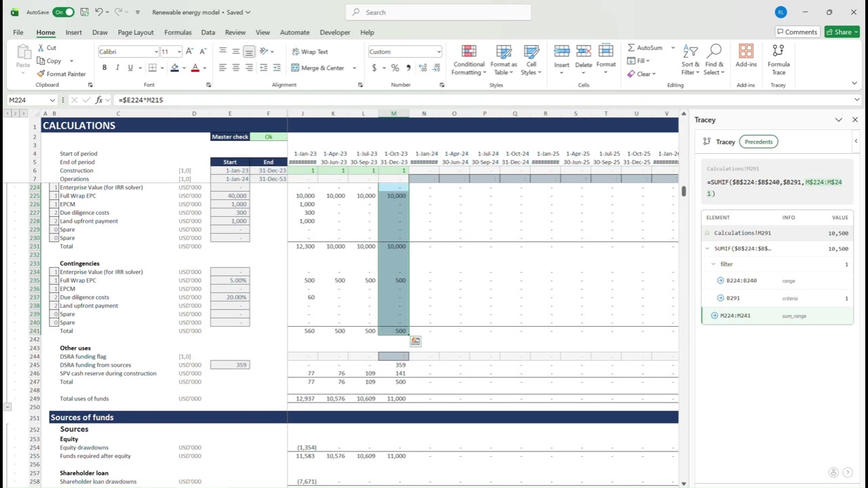Image resolution: width=868 pixels, height=488 pixels.
Task: Toggle Italic formatting
Action: [117, 68]
